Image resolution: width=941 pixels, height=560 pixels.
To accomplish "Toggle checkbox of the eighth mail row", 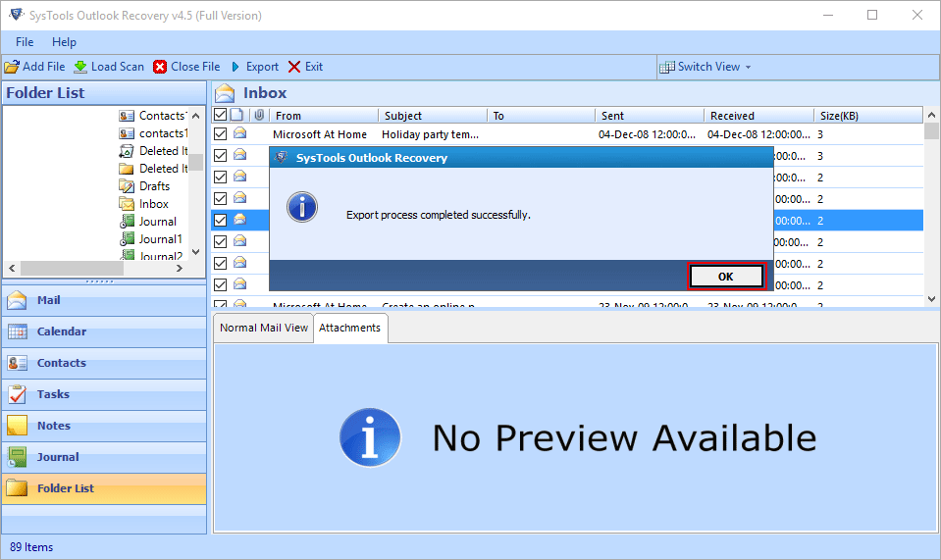I will (x=220, y=284).
